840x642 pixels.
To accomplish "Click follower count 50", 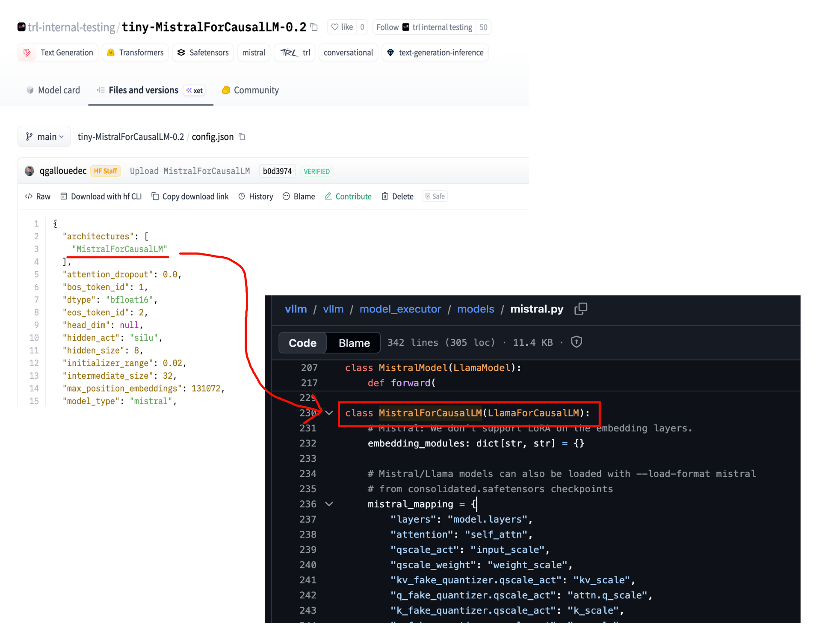I will coord(483,27).
